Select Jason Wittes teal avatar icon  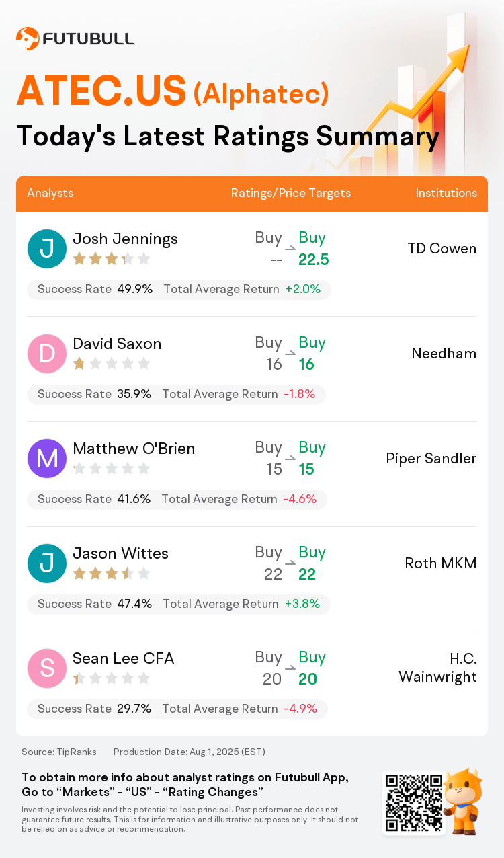(x=47, y=563)
